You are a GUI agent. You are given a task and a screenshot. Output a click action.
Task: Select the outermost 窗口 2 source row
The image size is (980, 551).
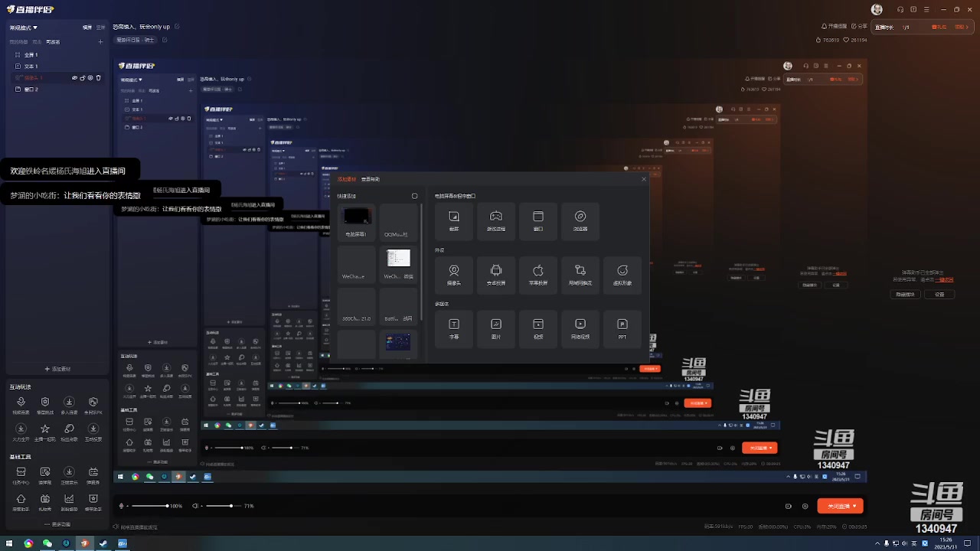[57, 90]
